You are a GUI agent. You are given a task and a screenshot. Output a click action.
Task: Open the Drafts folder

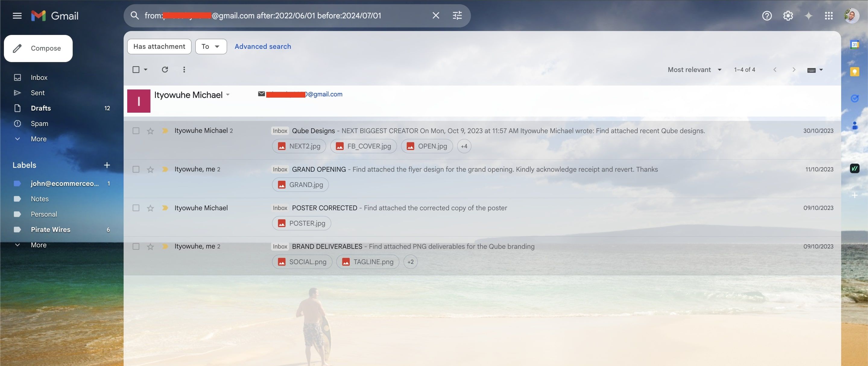(x=41, y=108)
